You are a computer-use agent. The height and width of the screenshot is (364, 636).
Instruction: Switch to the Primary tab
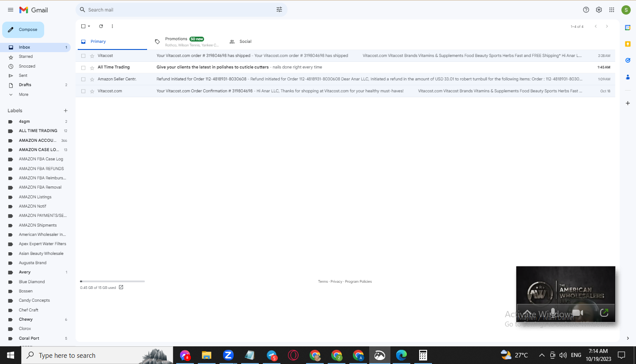[111, 42]
